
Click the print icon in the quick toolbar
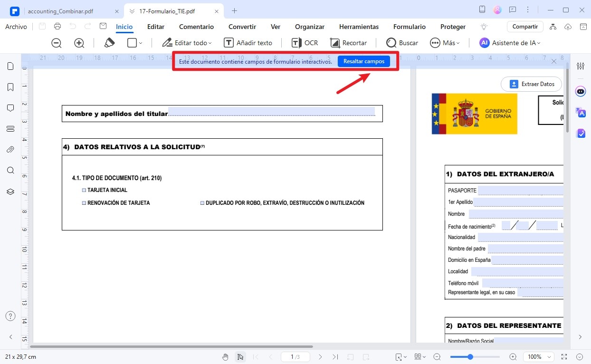click(57, 27)
